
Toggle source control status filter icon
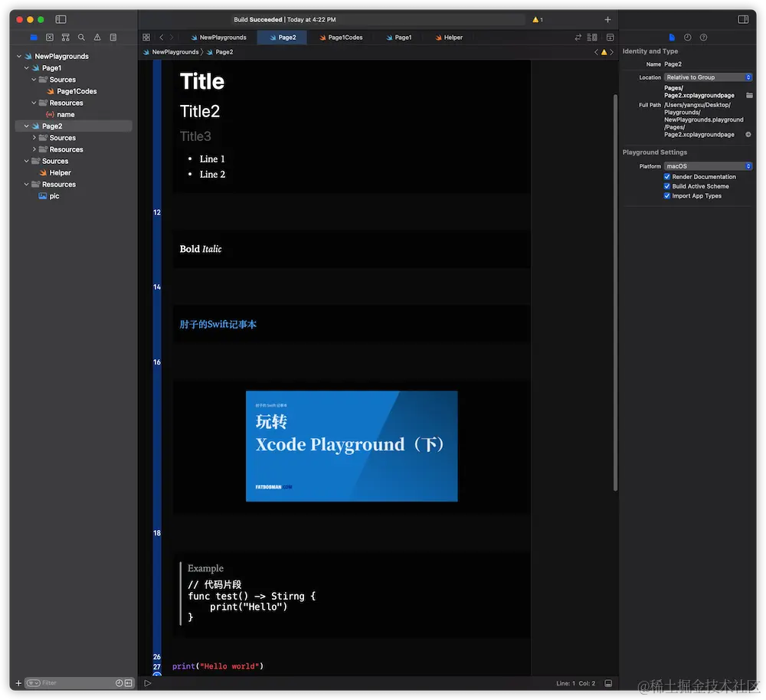128,683
